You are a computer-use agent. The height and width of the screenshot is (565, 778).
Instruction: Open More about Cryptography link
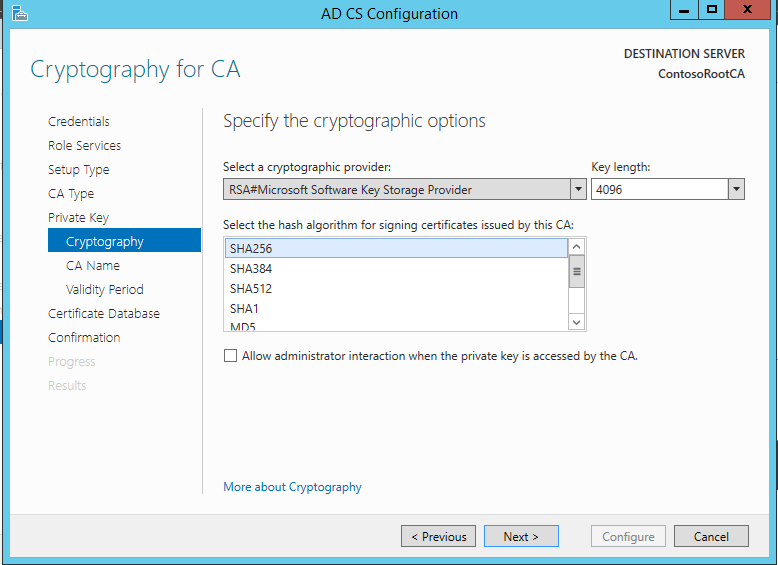point(292,487)
